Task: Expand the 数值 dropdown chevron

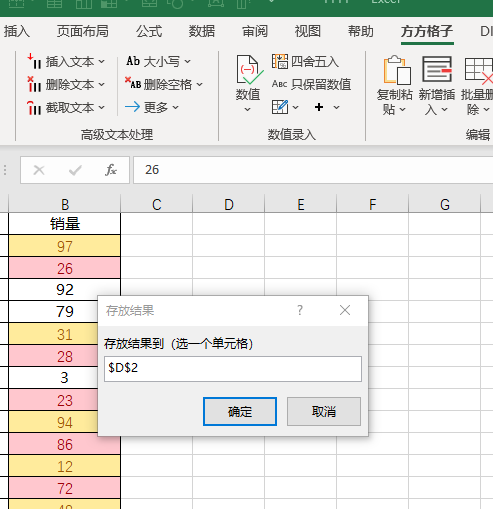Action: coord(247,109)
